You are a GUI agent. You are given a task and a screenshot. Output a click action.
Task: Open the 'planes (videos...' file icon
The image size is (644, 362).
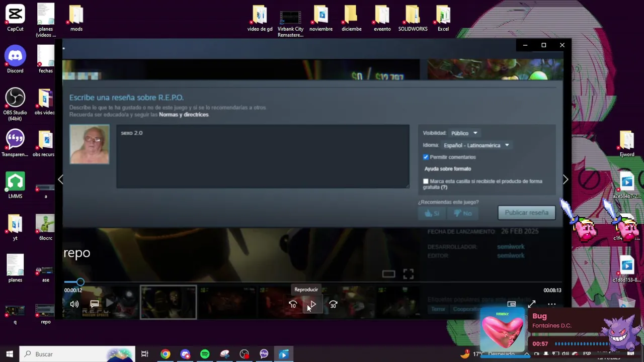pyautogui.click(x=46, y=20)
